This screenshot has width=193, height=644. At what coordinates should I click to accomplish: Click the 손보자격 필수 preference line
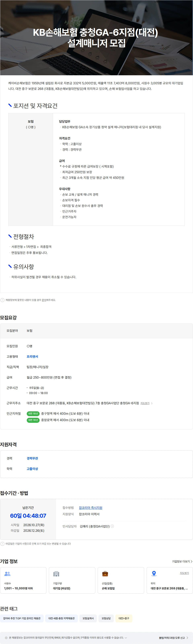click(x=71, y=200)
